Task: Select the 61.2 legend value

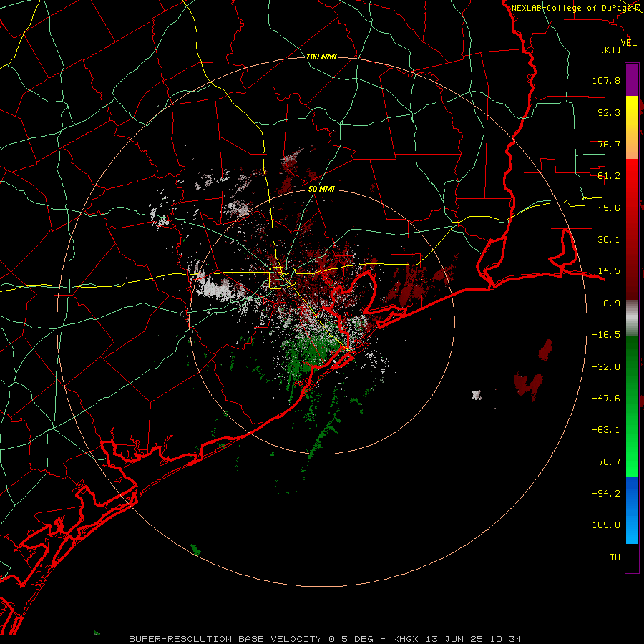Action: tap(609, 176)
